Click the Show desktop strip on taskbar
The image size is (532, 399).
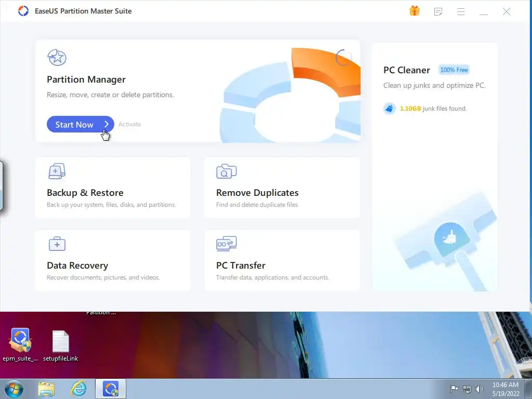pyautogui.click(x=528, y=389)
